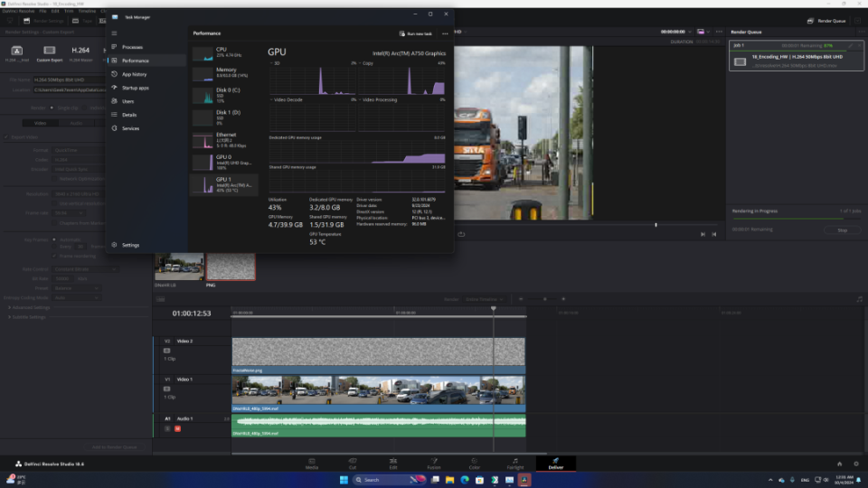Image resolution: width=868 pixels, height=488 pixels.
Task: Switch to Cut page
Action: pos(352,464)
